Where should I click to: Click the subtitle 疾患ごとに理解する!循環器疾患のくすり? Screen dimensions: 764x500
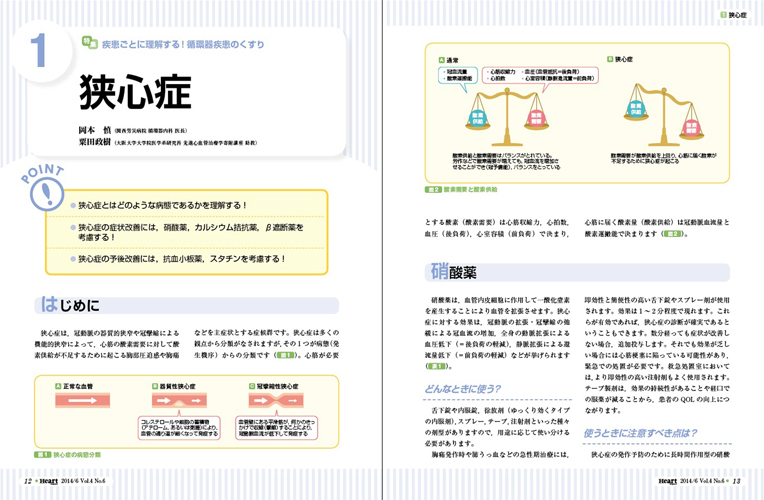pyautogui.click(x=183, y=44)
